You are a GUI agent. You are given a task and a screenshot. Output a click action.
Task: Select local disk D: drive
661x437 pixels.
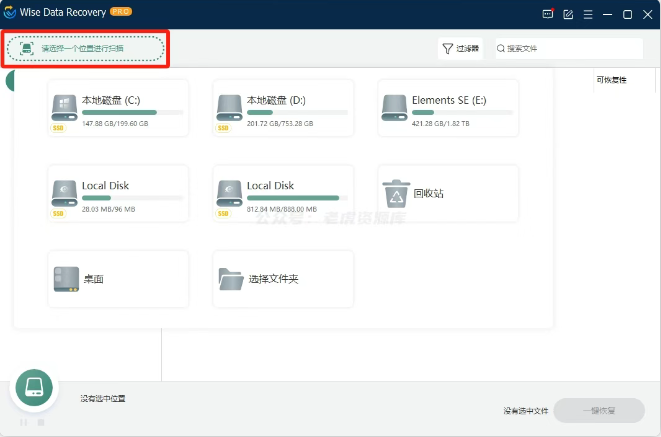(283, 107)
